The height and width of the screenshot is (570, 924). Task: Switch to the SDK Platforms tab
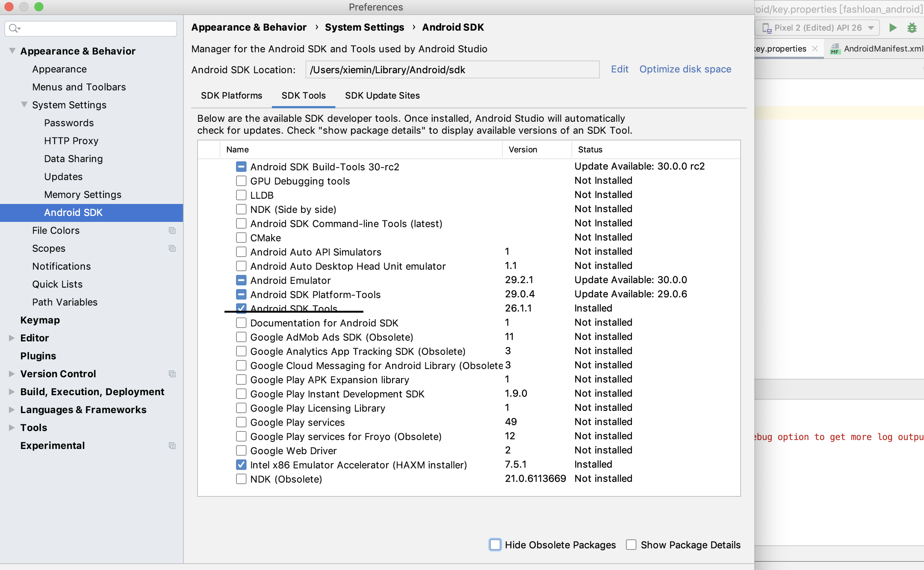[x=232, y=96]
